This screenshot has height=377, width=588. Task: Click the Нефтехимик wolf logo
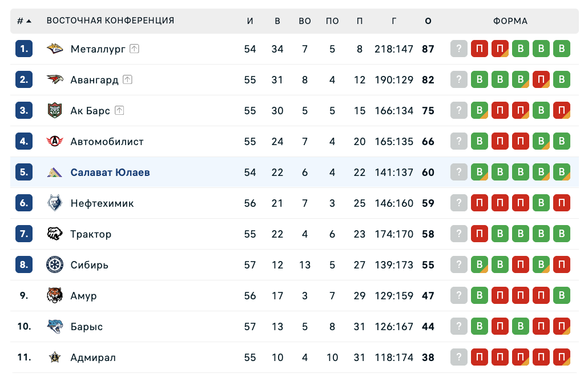pos(55,203)
